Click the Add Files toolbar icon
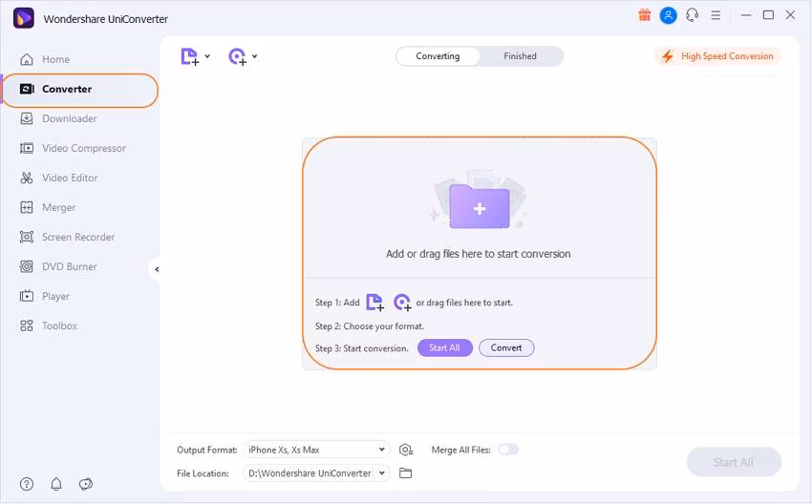 pos(189,56)
